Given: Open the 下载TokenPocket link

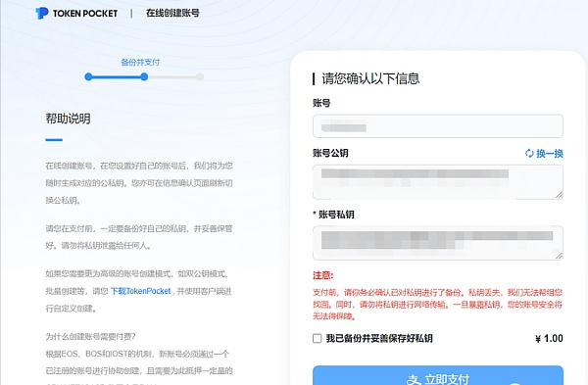Looking at the screenshot, I should pyautogui.click(x=140, y=291).
